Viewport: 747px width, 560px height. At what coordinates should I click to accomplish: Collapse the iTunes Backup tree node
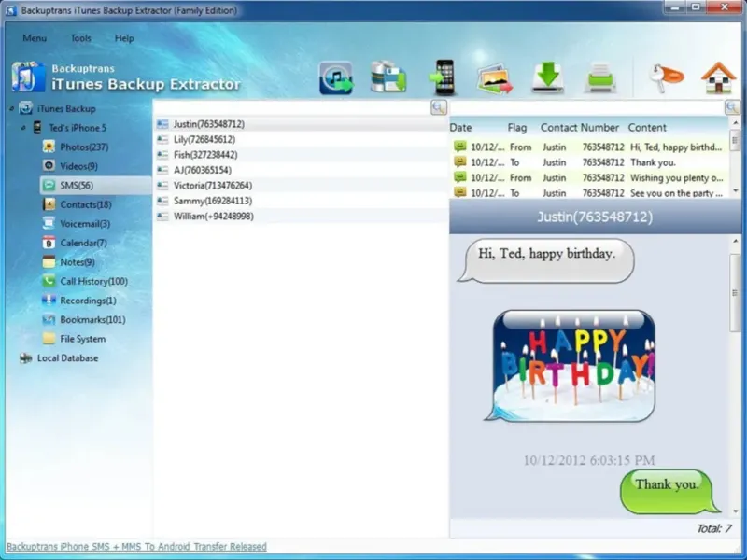(x=11, y=109)
